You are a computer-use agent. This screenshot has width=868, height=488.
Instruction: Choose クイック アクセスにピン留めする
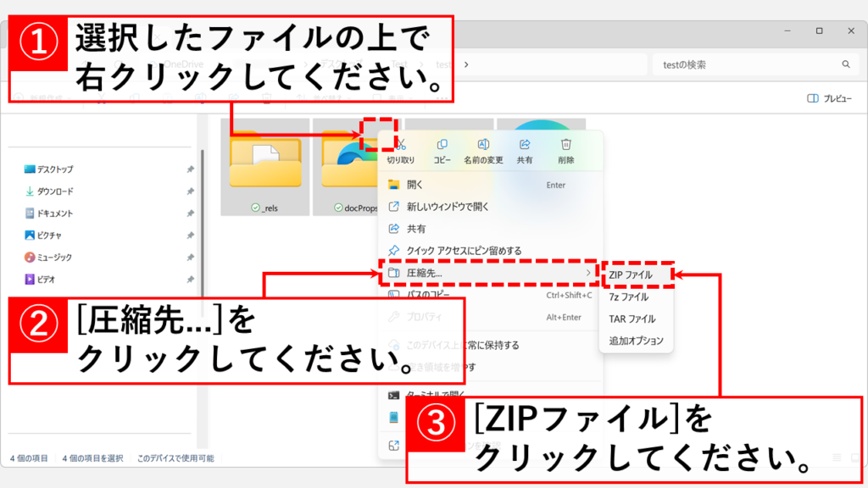click(x=490, y=251)
